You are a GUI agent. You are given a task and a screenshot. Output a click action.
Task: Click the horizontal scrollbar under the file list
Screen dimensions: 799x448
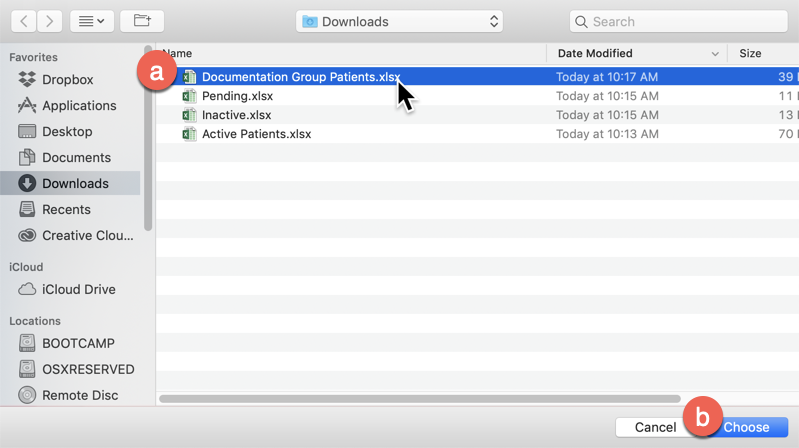point(420,399)
